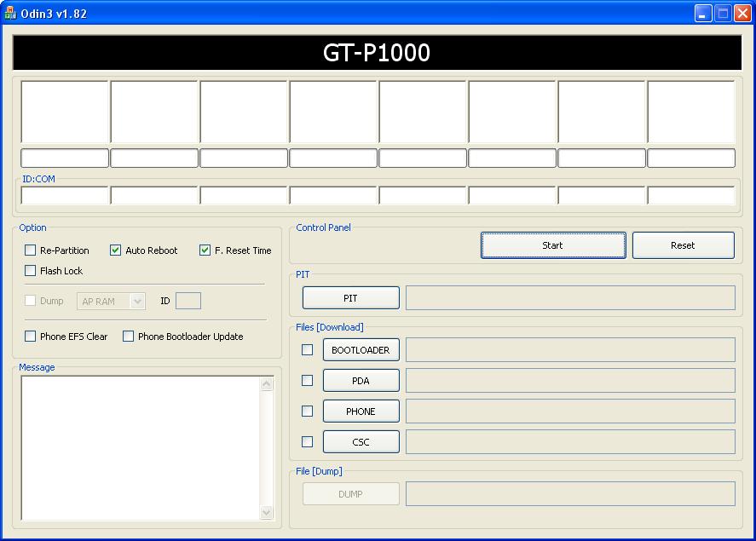Viewport: 756px width, 541px height.
Task: Click the PIT file path field
Action: coord(570,297)
